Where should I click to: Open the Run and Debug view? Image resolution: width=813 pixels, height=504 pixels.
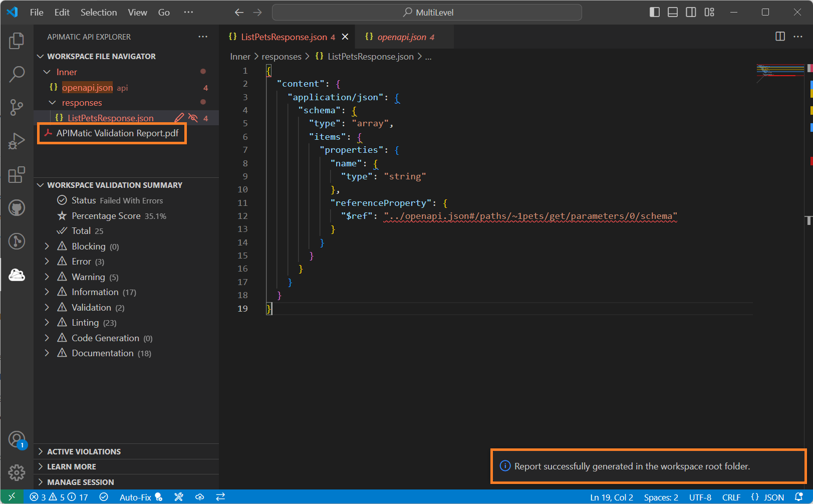click(x=17, y=141)
